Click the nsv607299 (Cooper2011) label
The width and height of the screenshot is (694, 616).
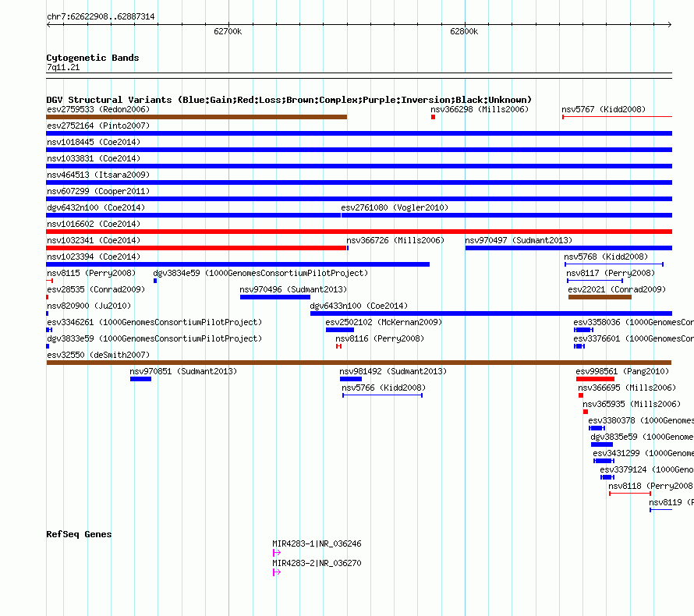click(98, 191)
